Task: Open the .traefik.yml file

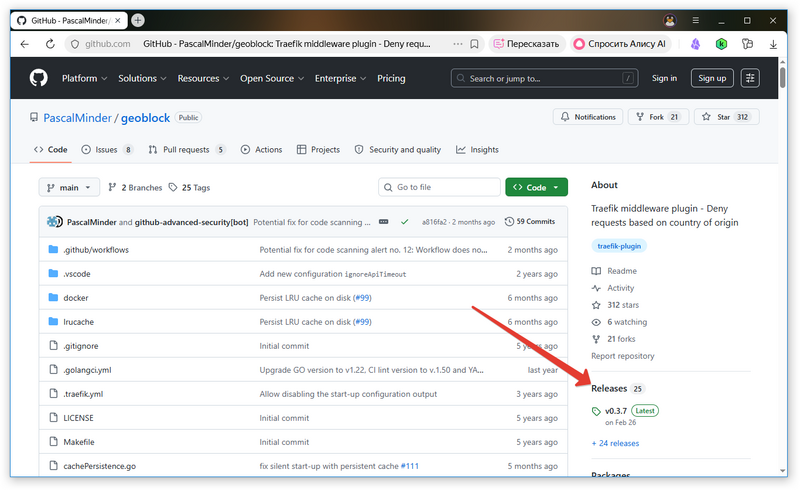Action: tap(83, 394)
